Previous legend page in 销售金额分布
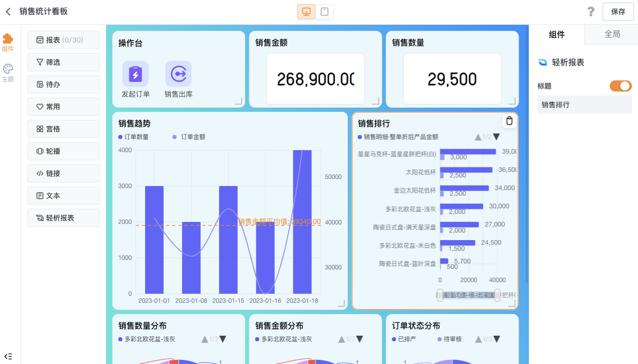Image resolution: width=638 pixels, height=364 pixels. tap(341, 339)
